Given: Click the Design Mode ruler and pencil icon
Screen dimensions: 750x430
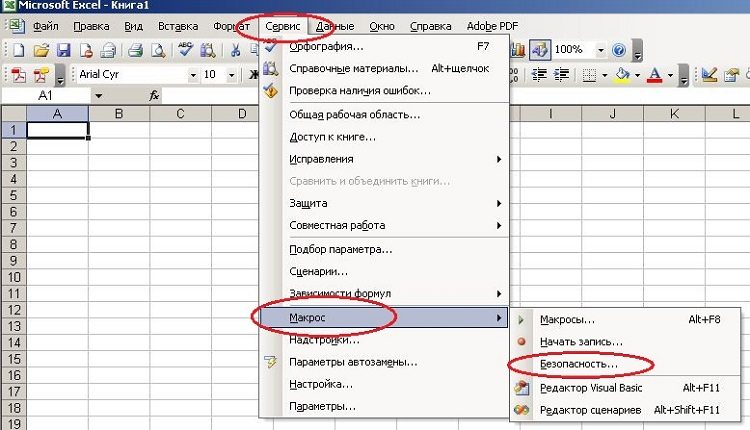Looking at the screenshot, I should (x=709, y=75).
